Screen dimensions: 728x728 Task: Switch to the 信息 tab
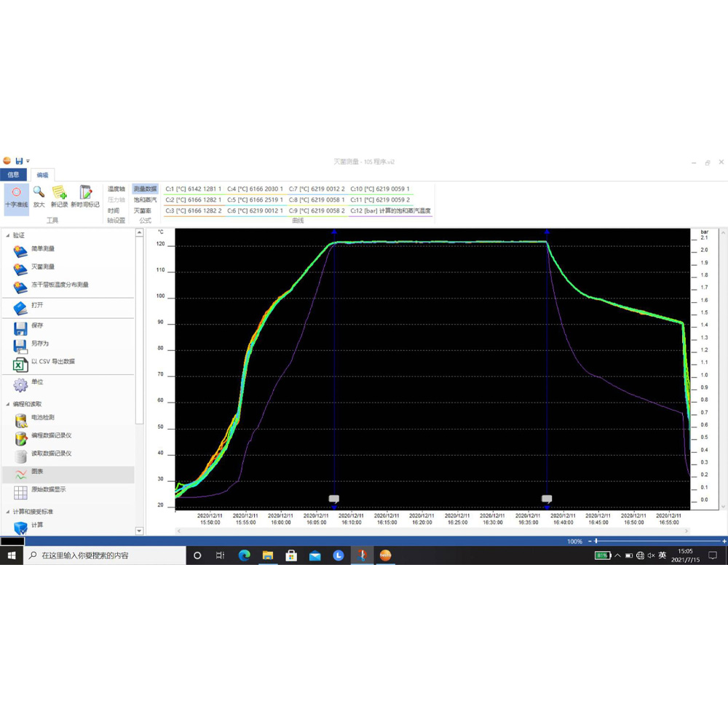tap(13, 175)
